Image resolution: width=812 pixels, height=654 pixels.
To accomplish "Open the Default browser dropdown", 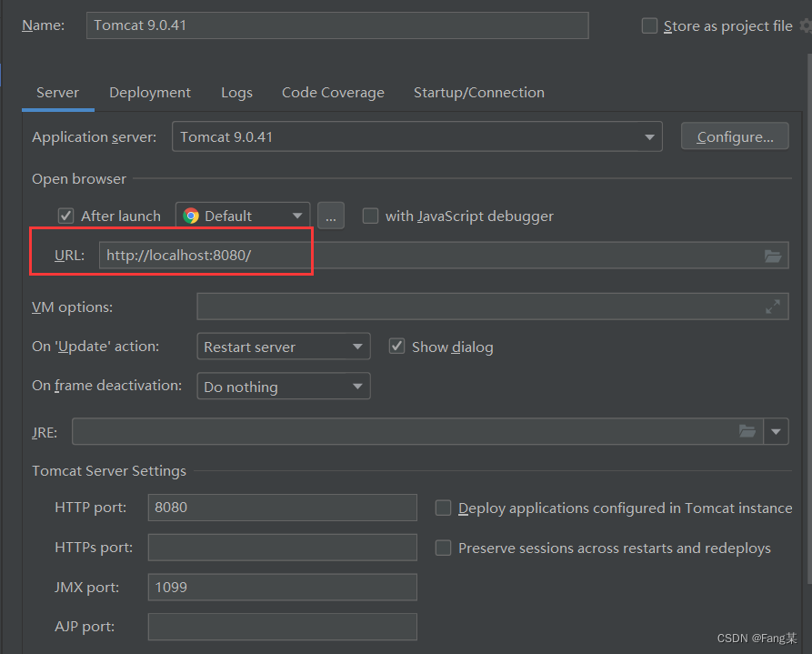I will coord(243,216).
